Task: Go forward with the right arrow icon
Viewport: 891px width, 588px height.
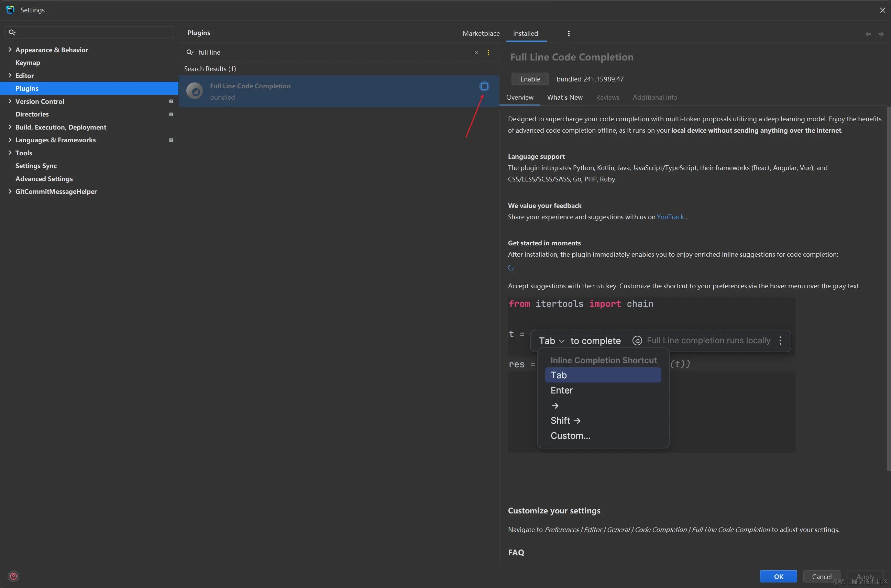Action: [881, 34]
